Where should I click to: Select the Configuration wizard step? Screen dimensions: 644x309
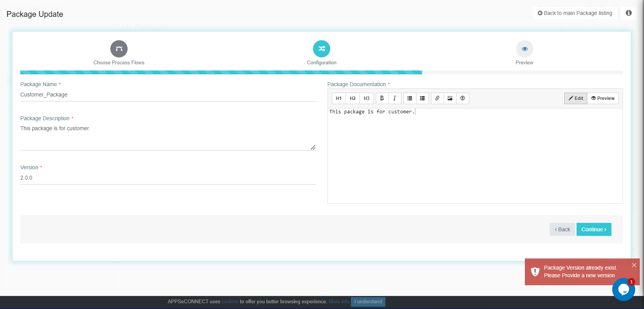321,49
